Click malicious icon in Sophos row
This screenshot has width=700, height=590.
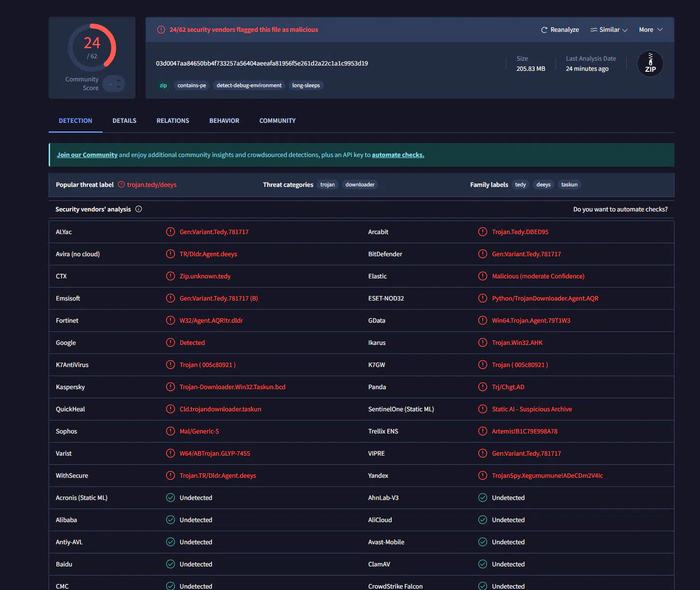171,431
